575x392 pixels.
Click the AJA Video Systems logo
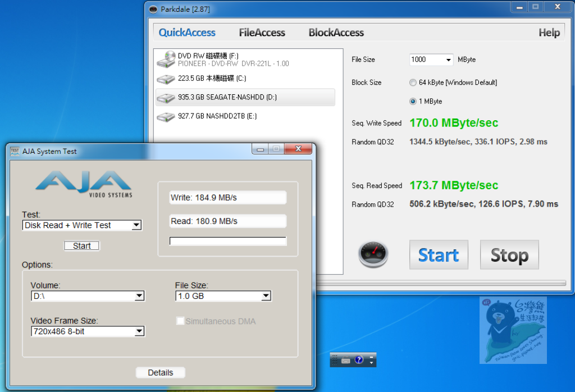tap(84, 184)
